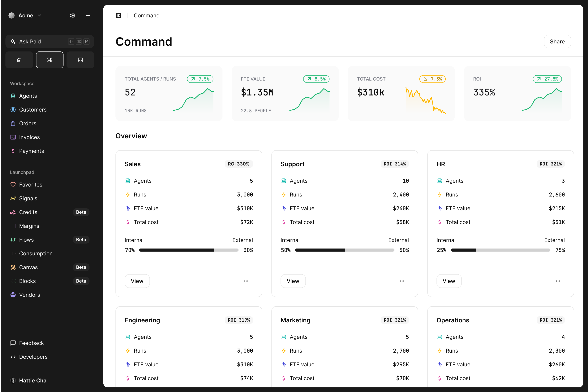The image size is (588, 392).
Task: Open workspace settings via the gear icon
Action: (72, 15)
